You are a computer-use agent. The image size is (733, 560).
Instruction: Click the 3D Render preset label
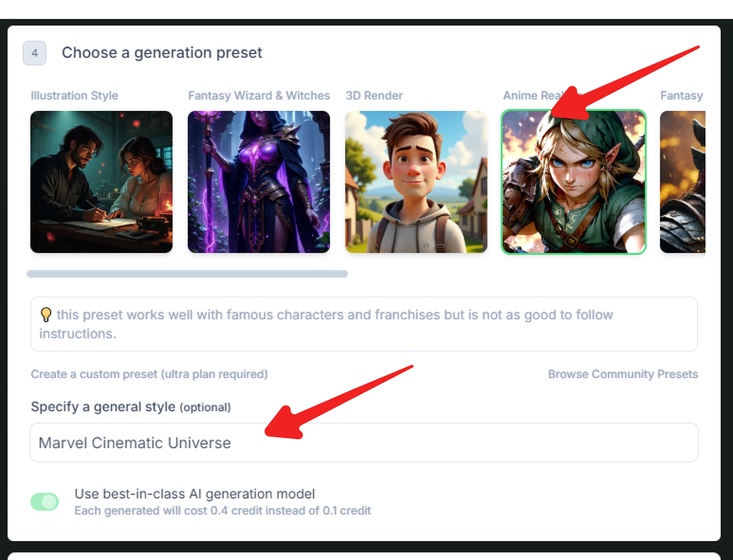(x=374, y=96)
